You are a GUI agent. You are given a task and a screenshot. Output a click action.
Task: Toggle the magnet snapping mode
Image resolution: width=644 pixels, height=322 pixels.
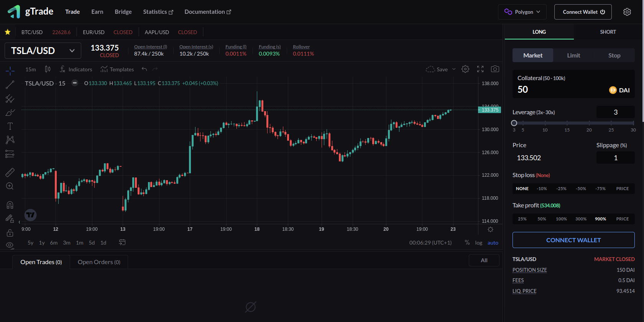coord(10,205)
